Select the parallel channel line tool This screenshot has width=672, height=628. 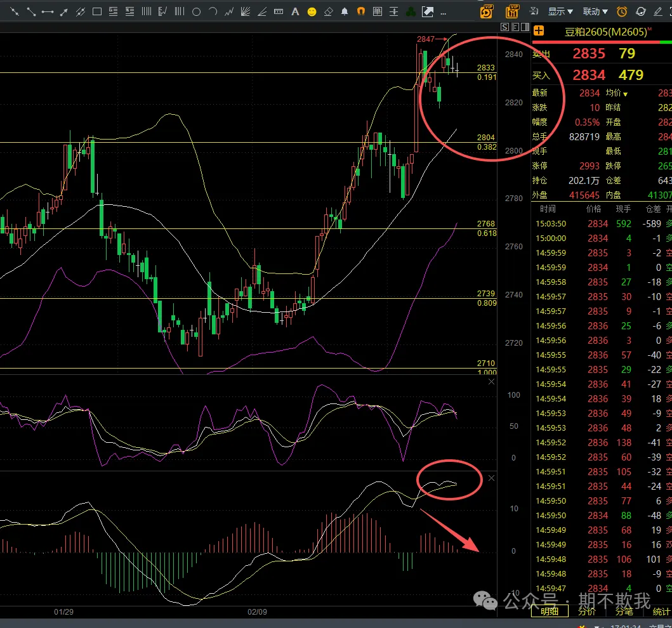80,12
